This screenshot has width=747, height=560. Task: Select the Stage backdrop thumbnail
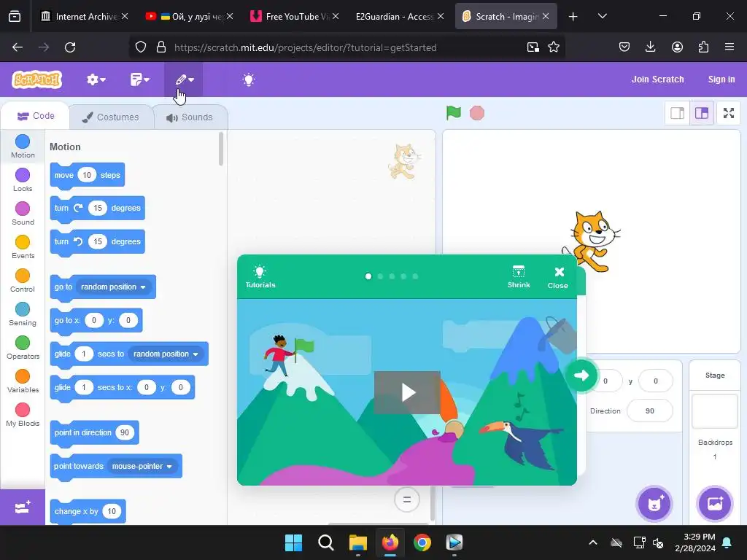(x=715, y=411)
